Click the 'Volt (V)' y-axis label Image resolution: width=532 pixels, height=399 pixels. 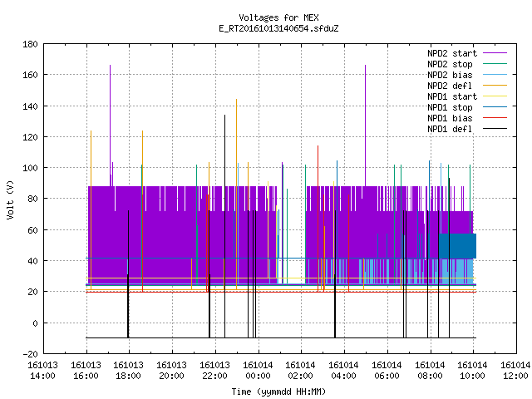coord(11,200)
